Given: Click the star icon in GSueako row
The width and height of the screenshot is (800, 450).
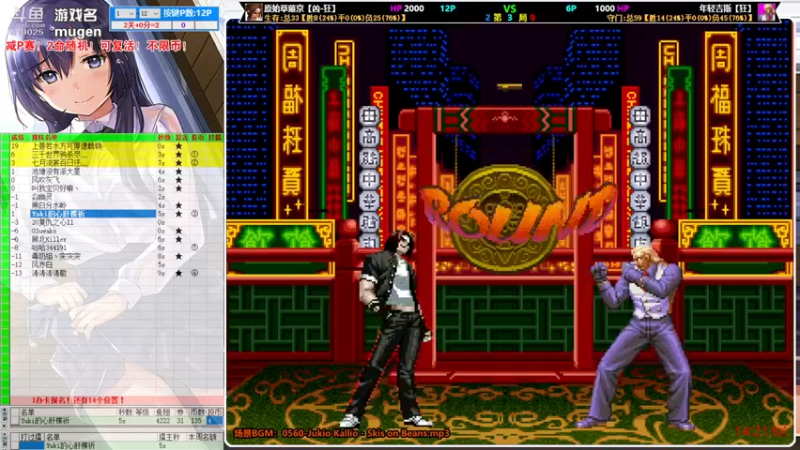Looking at the screenshot, I should (x=179, y=231).
